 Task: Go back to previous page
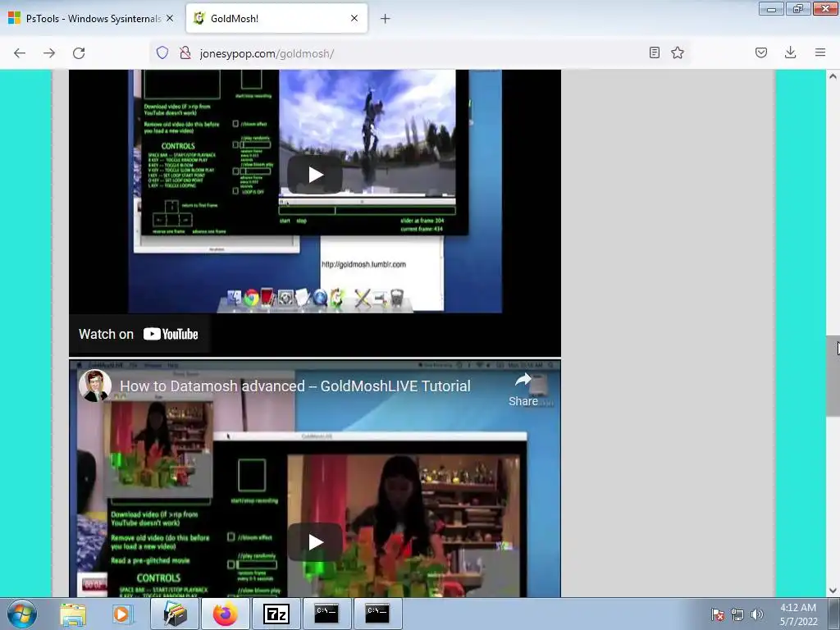pyautogui.click(x=20, y=53)
